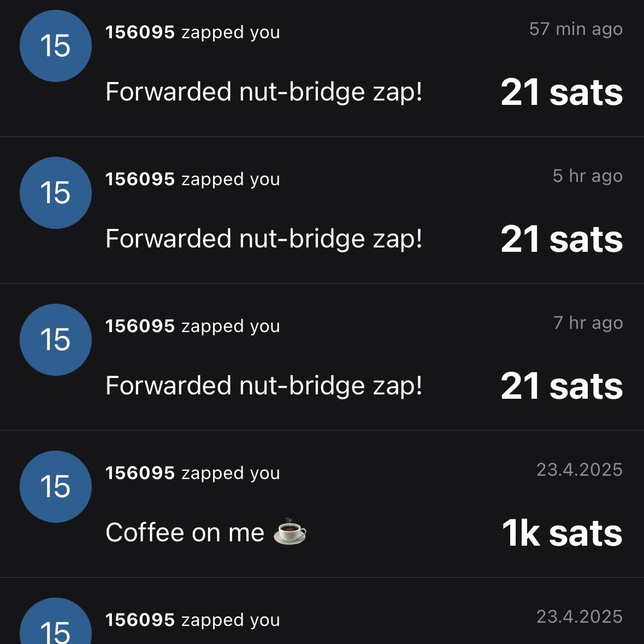Tap the avatar on the Coffee on me zap
The image size is (644, 644).
point(56,487)
